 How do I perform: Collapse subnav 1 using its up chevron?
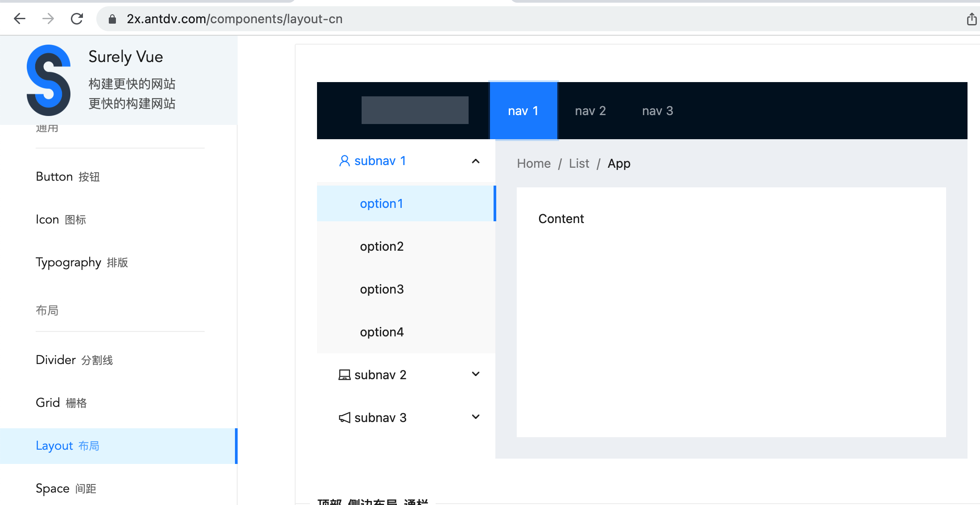pos(476,161)
